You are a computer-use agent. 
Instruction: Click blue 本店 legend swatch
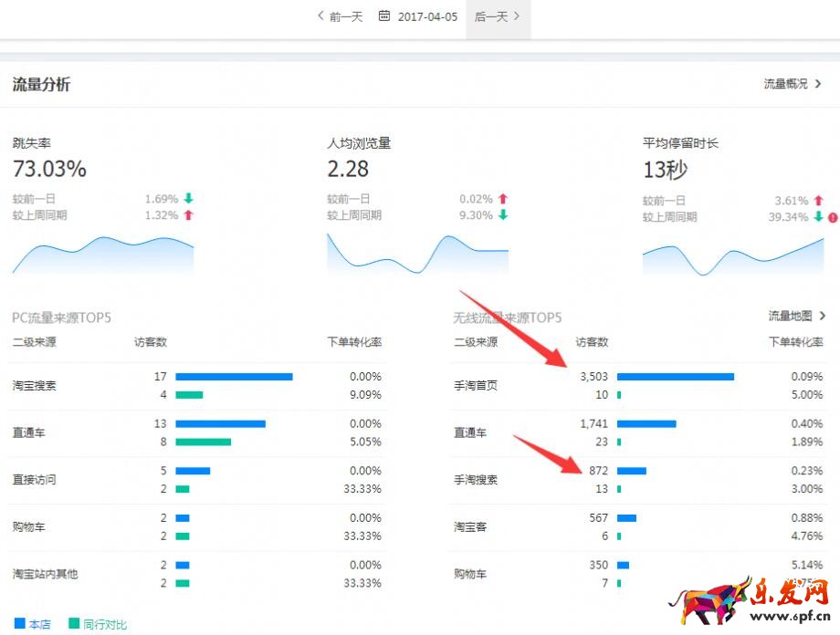click(x=19, y=624)
